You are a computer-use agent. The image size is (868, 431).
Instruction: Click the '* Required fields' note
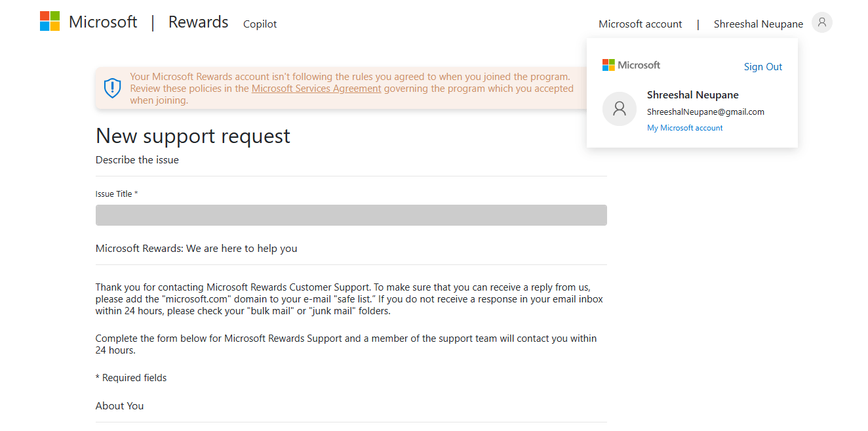(x=131, y=378)
